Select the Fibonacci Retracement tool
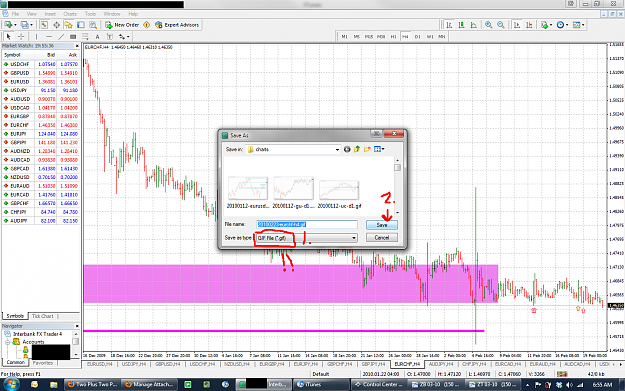Screen dimensions: 625x391 tap(85, 36)
